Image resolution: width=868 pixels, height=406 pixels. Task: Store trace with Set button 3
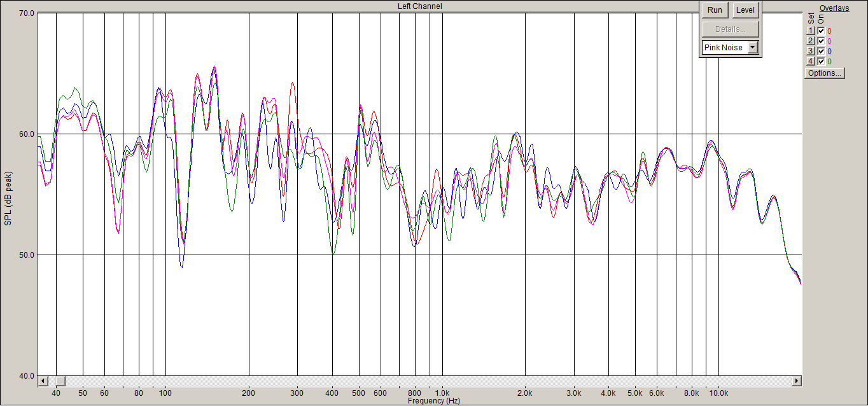pyautogui.click(x=811, y=51)
